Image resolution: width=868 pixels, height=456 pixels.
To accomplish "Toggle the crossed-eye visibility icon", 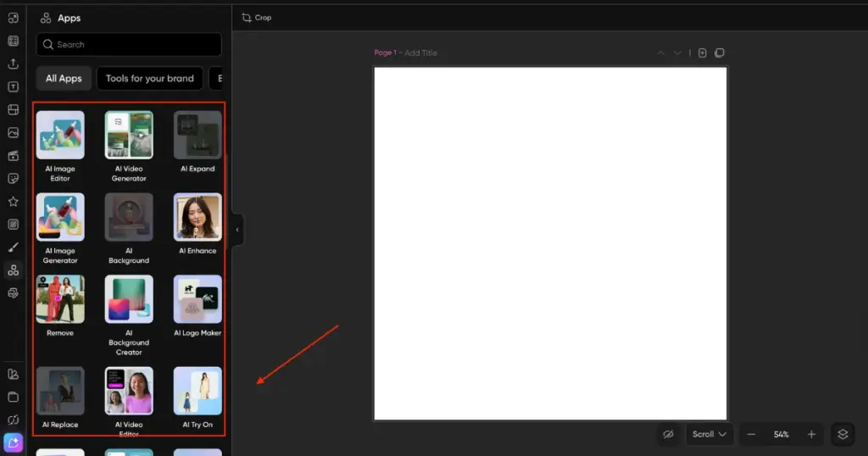I will (x=668, y=435).
